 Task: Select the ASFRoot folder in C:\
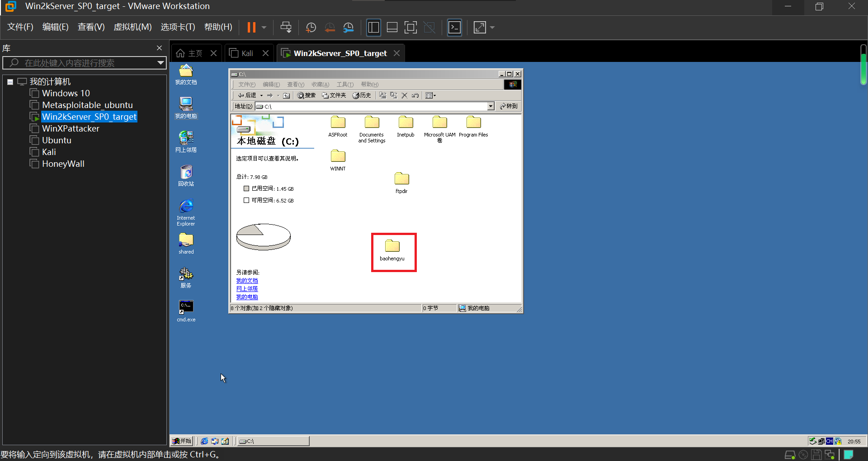click(x=338, y=127)
